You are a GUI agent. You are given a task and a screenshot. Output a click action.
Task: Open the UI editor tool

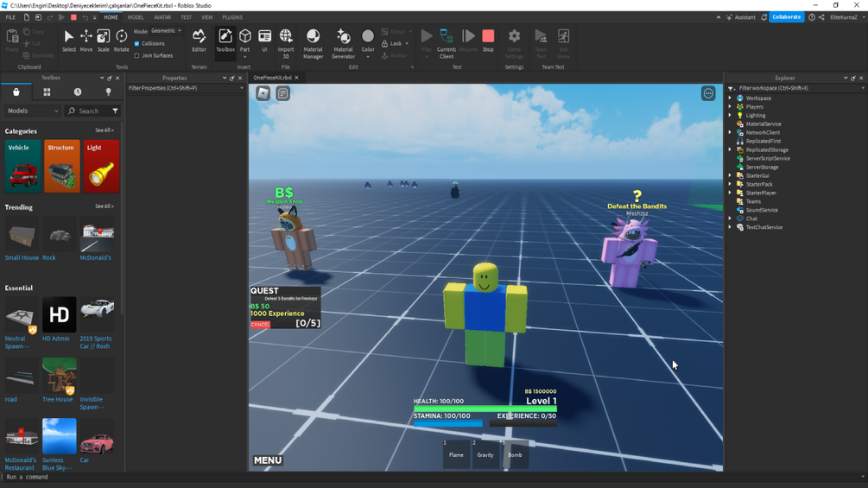264,41
